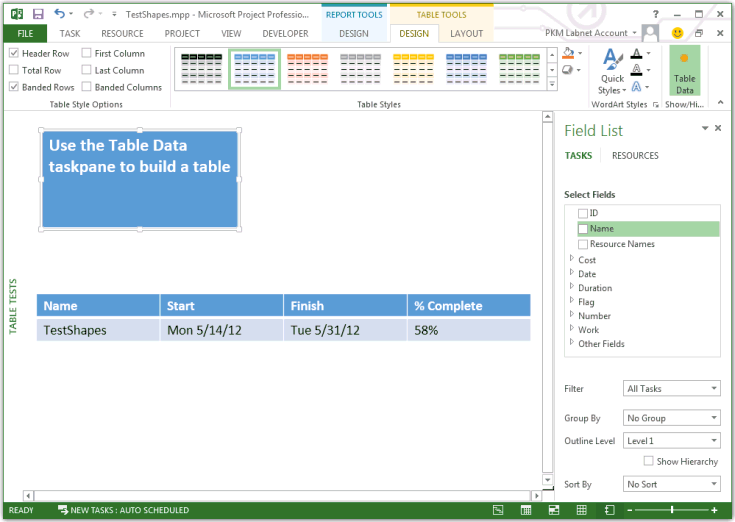Screen dimensions: 735x522
Task: Click the New Tasks Auto Scheduled indicator
Action: pyautogui.click(x=123, y=510)
